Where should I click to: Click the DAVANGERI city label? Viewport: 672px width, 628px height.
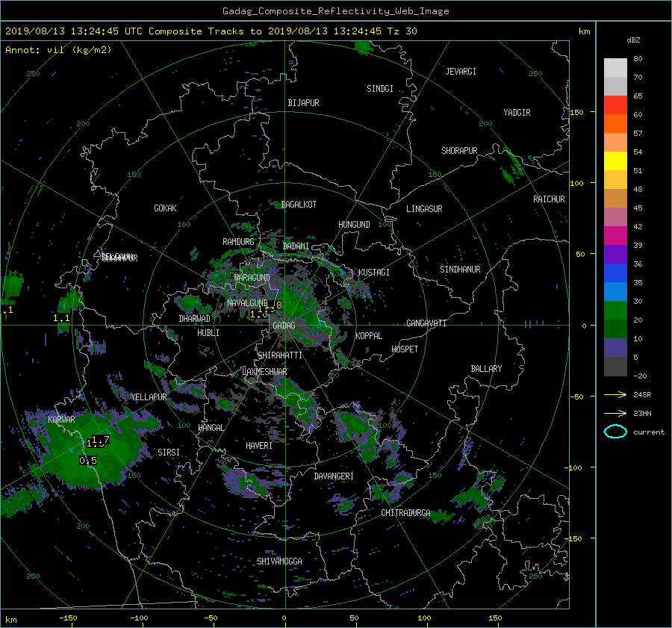(x=334, y=476)
